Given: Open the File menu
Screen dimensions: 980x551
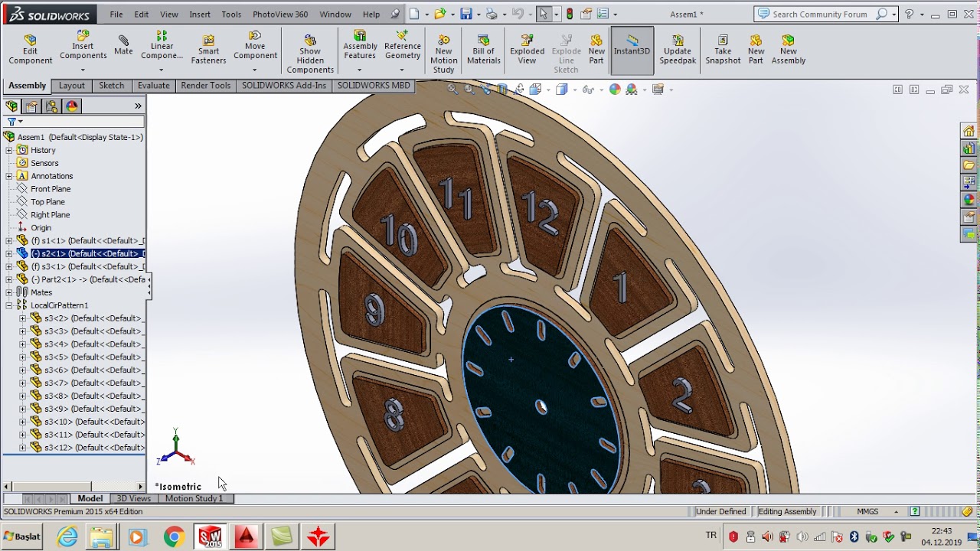Looking at the screenshot, I should [116, 14].
